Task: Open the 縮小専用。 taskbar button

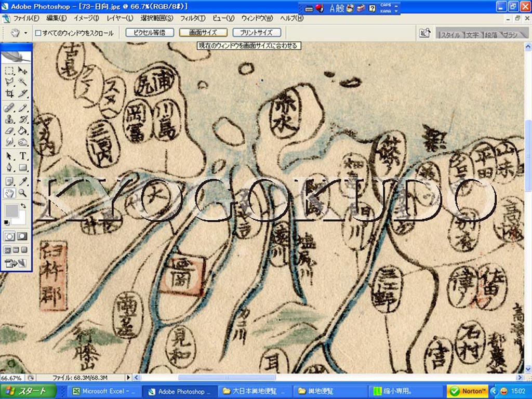Action: pos(405,391)
